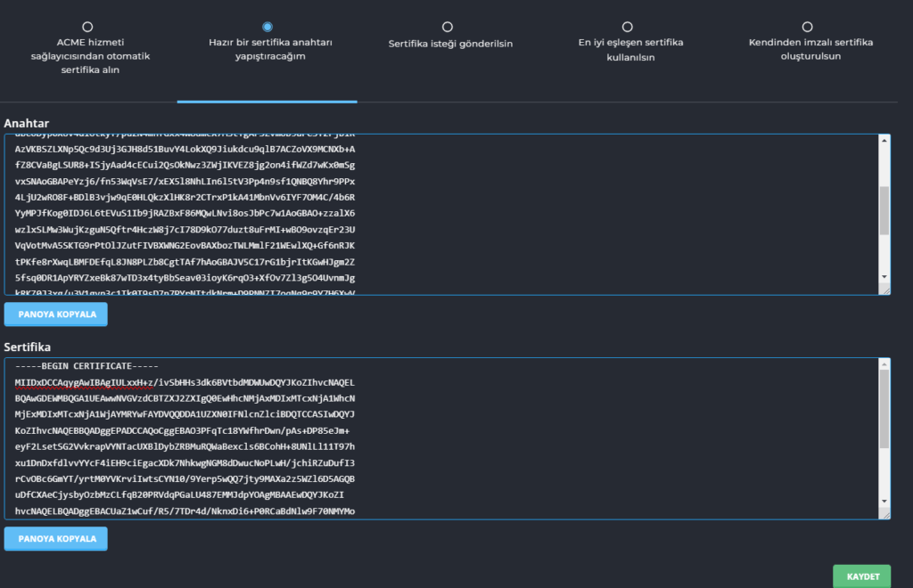The height and width of the screenshot is (588, 913).
Task: Select the 'Hazır bir sertifika anahtarı' radio button
Action: (267, 27)
